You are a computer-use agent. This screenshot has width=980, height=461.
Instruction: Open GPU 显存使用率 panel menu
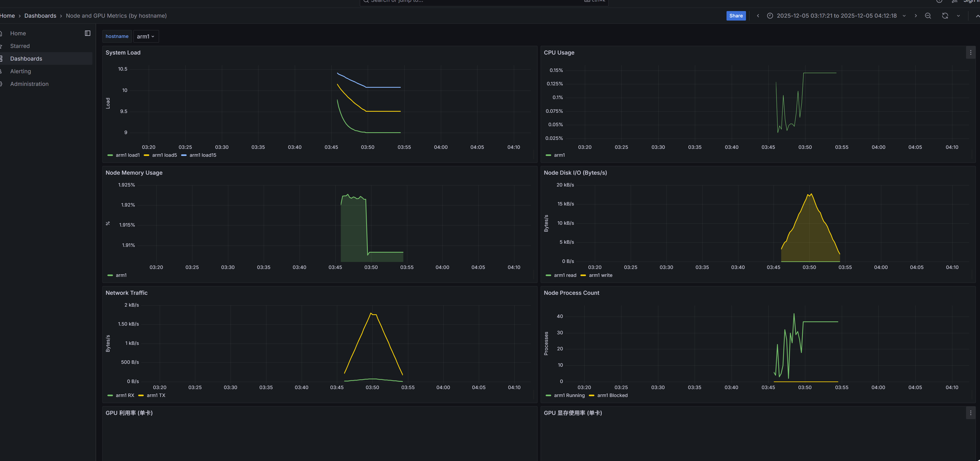coord(971,413)
